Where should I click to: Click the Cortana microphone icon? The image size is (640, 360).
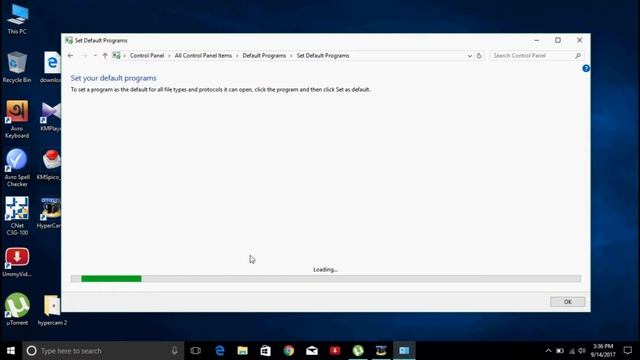coord(175,351)
